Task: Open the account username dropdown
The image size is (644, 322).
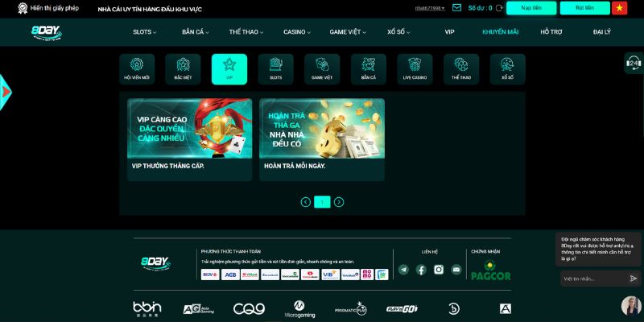Action: pyautogui.click(x=430, y=8)
